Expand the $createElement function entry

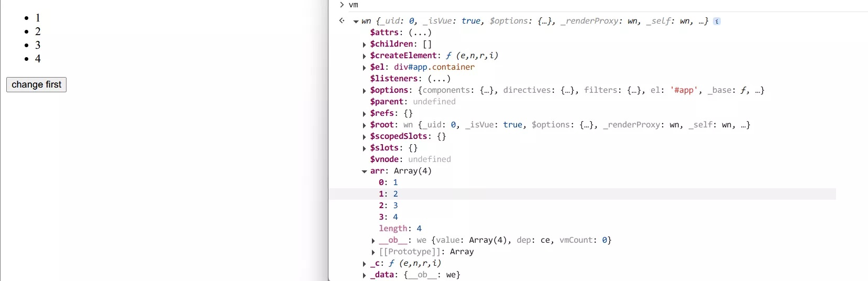[x=365, y=56]
